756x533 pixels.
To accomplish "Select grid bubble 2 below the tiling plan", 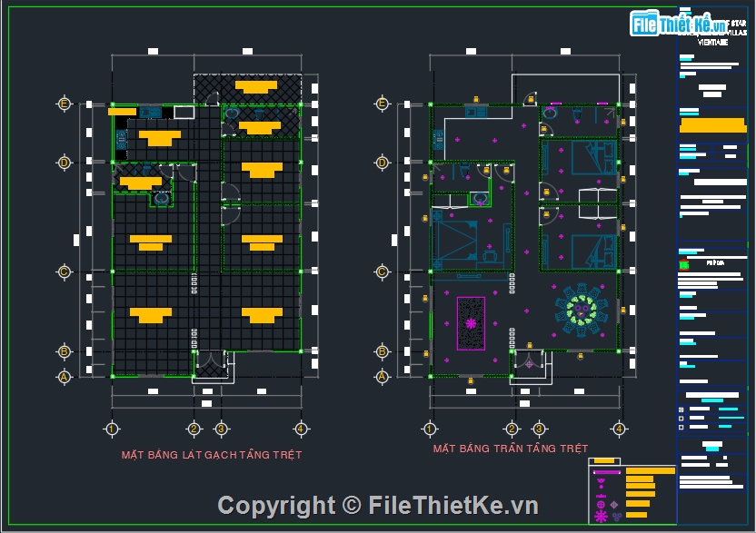I will pos(194,429).
